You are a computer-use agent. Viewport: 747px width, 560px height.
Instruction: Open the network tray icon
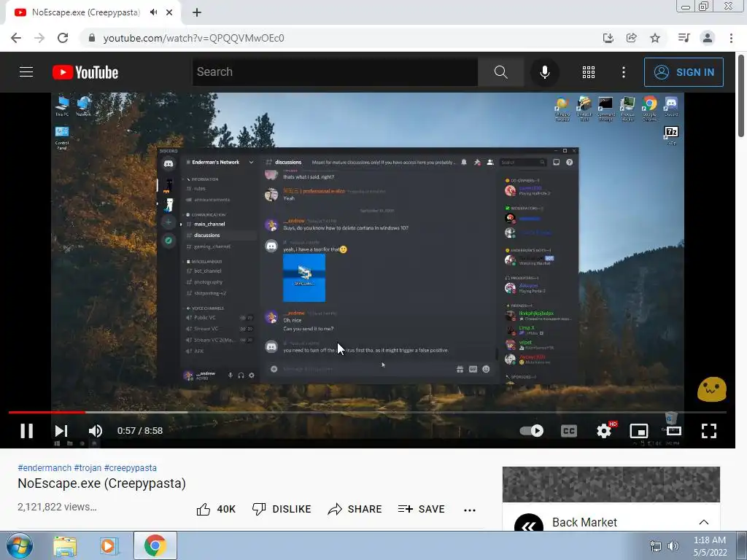tap(656, 546)
